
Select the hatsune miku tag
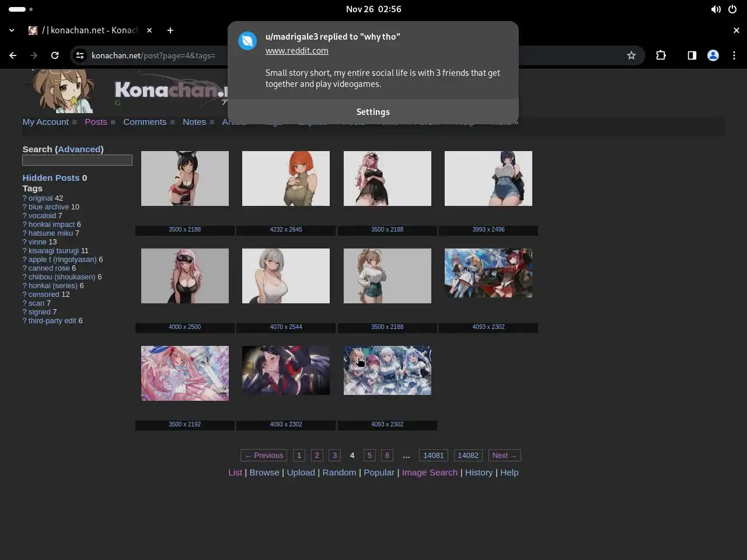click(51, 233)
